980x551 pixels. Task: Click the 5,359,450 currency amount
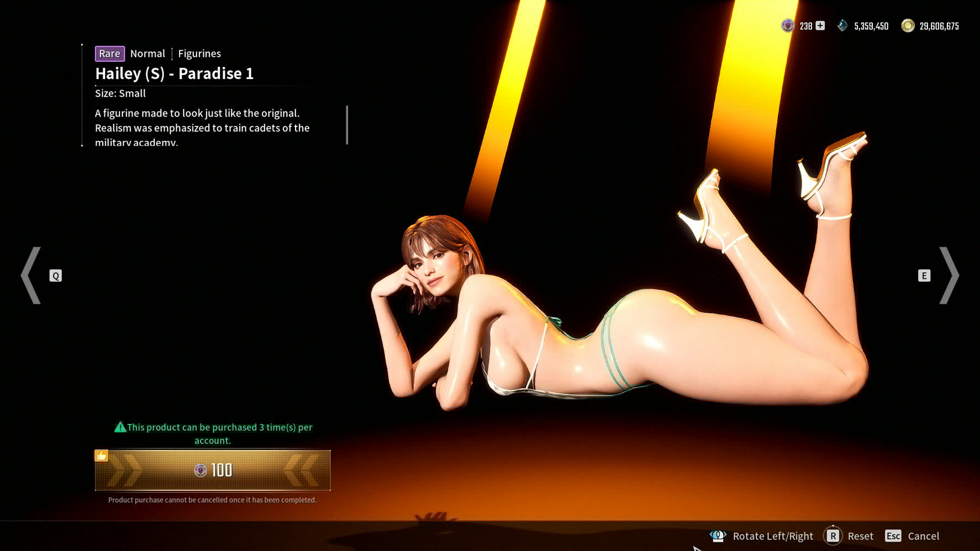click(x=871, y=26)
